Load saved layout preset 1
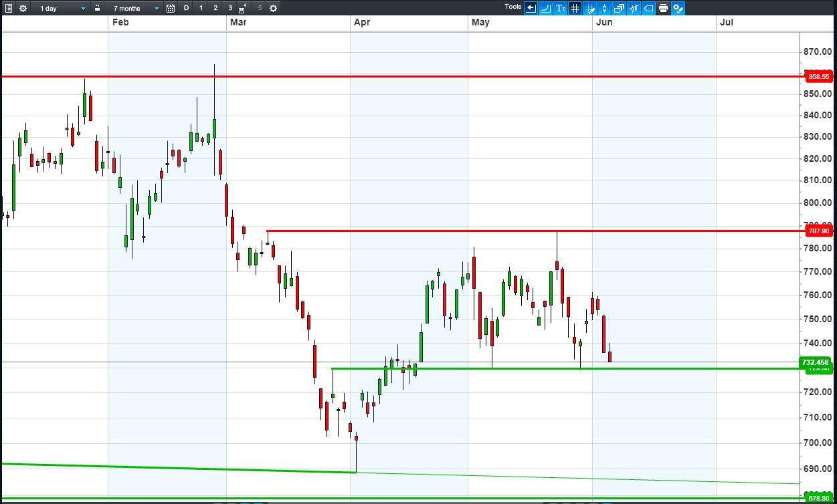837x504 pixels. 201,8
